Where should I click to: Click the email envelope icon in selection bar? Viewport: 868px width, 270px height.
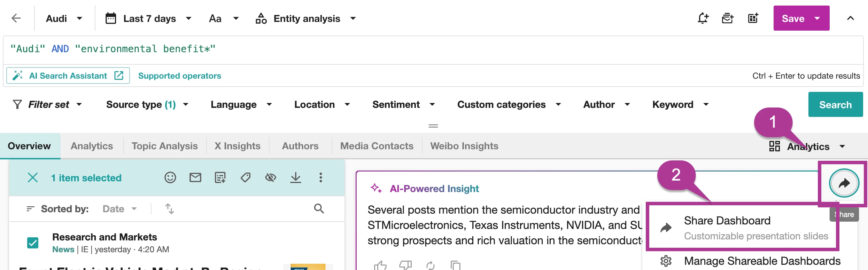195,178
